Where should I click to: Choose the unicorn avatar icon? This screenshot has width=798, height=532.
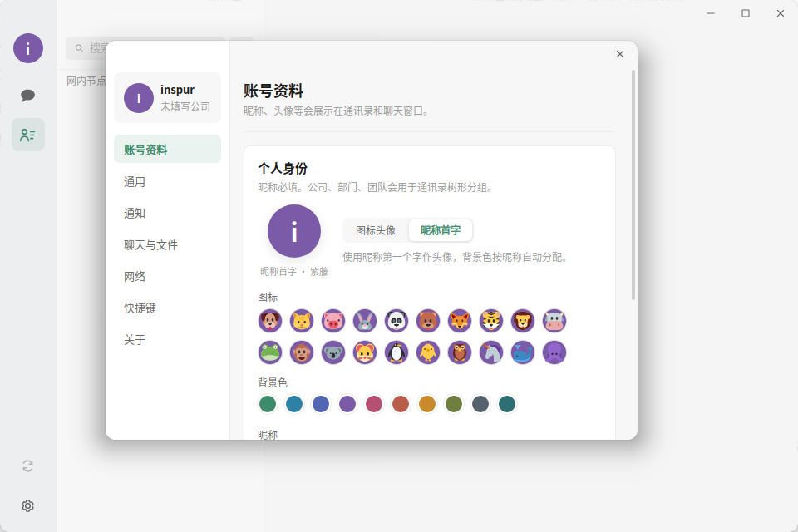(491, 352)
